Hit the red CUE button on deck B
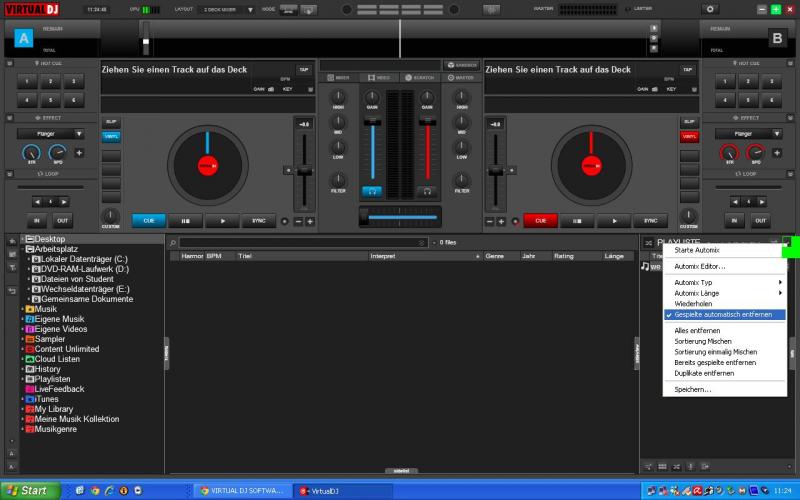The image size is (800, 500). (540, 221)
